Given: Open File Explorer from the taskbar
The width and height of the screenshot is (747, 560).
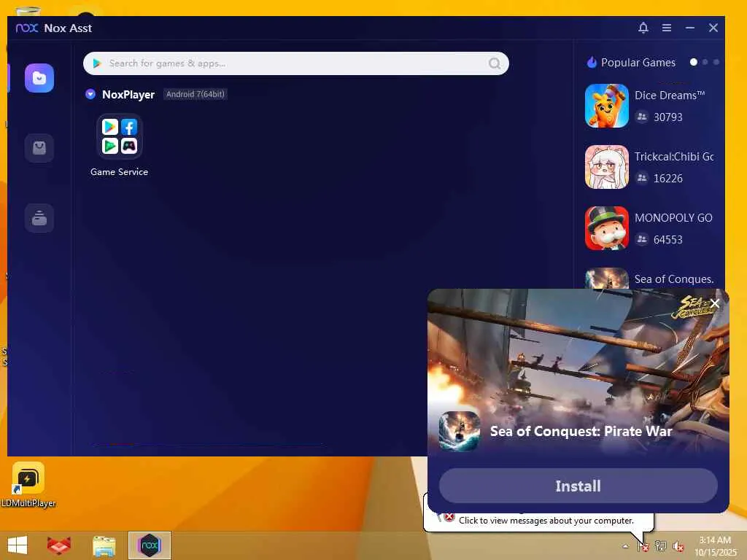Looking at the screenshot, I should coord(104,545).
